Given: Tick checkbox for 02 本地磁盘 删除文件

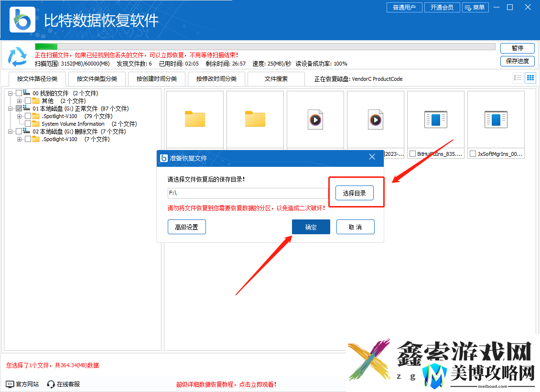Looking at the screenshot, I should click(19, 131).
